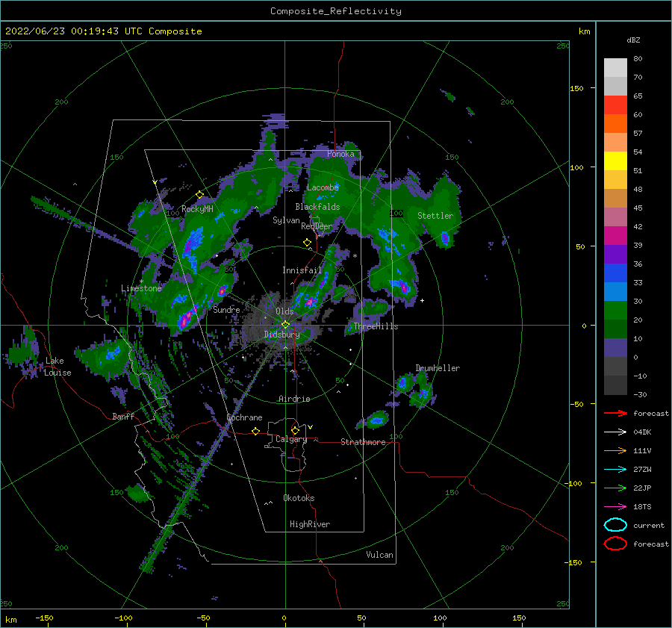Click the red forecast arrow in legend
Screen dimensions: 672x628
(615, 413)
